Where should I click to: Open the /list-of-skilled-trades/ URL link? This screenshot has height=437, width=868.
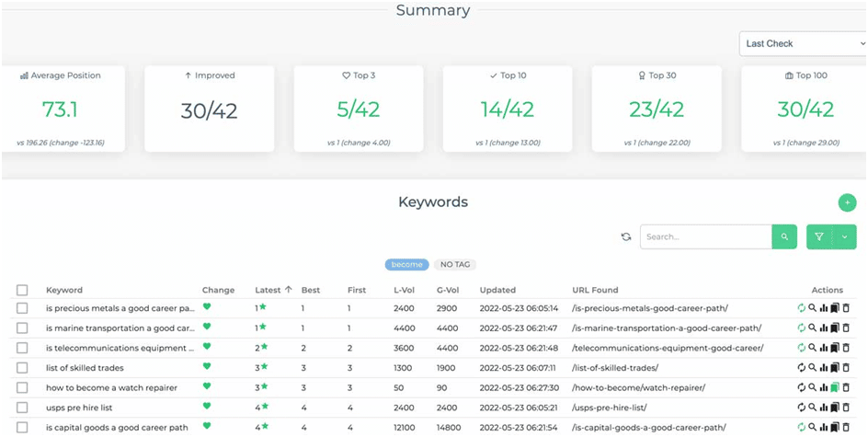click(x=615, y=368)
